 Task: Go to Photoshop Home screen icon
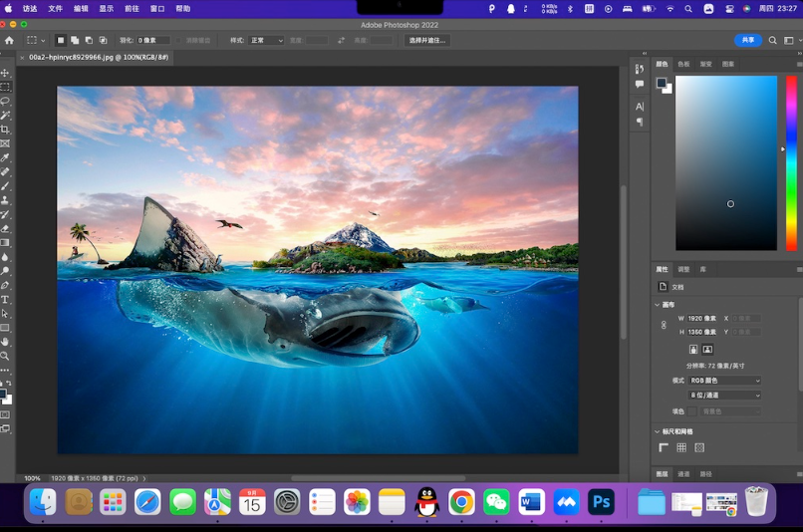coord(9,41)
